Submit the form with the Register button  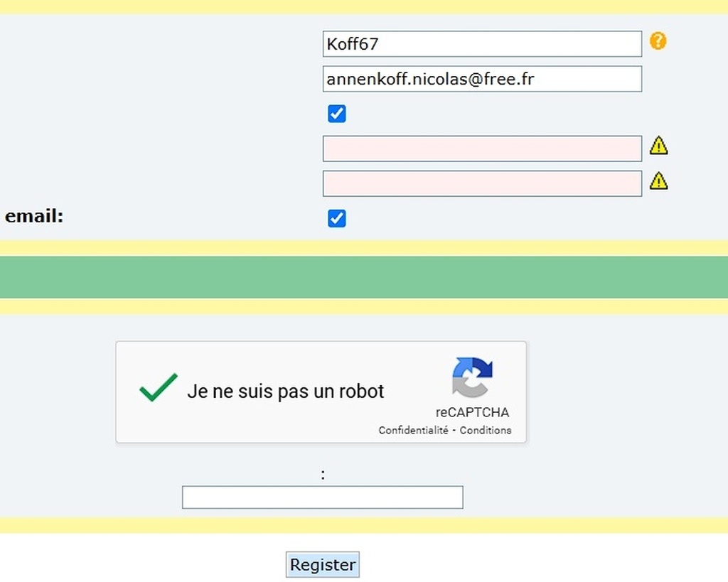click(322, 564)
